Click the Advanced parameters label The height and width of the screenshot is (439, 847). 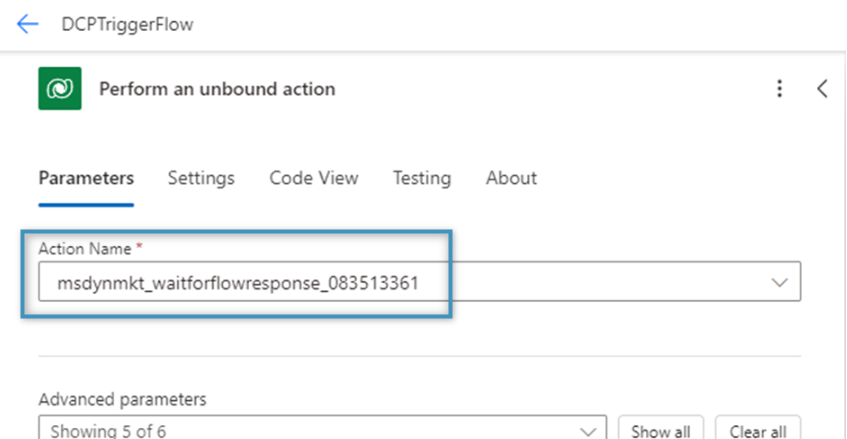pyautogui.click(x=122, y=399)
